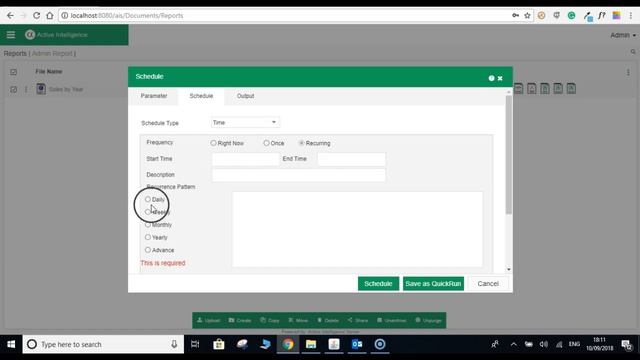Screen dimensions: 640x360
Task: Switch to the Schedule tab
Action: pyautogui.click(x=201, y=96)
